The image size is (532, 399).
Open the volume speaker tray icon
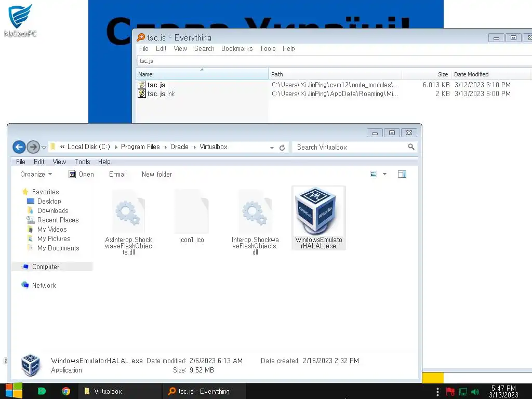(x=475, y=392)
